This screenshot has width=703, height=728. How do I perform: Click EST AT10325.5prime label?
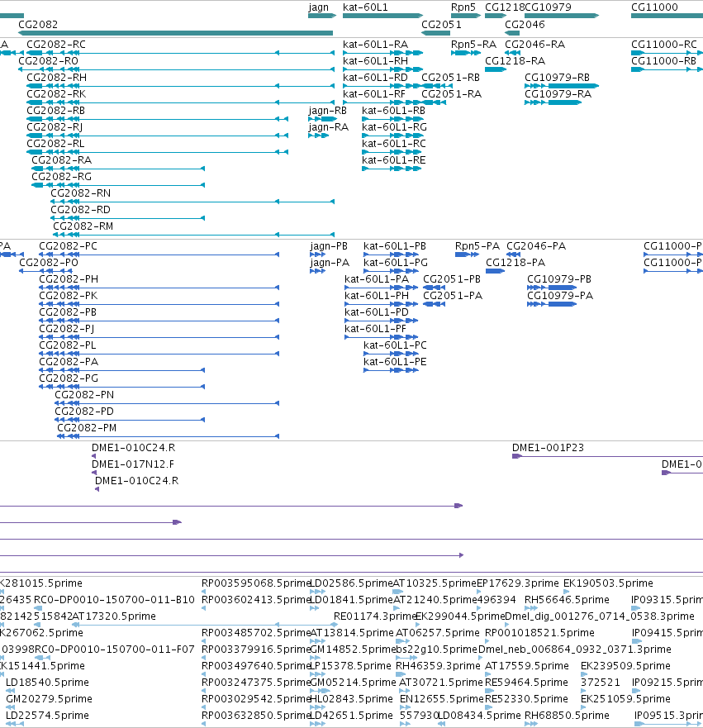click(435, 583)
